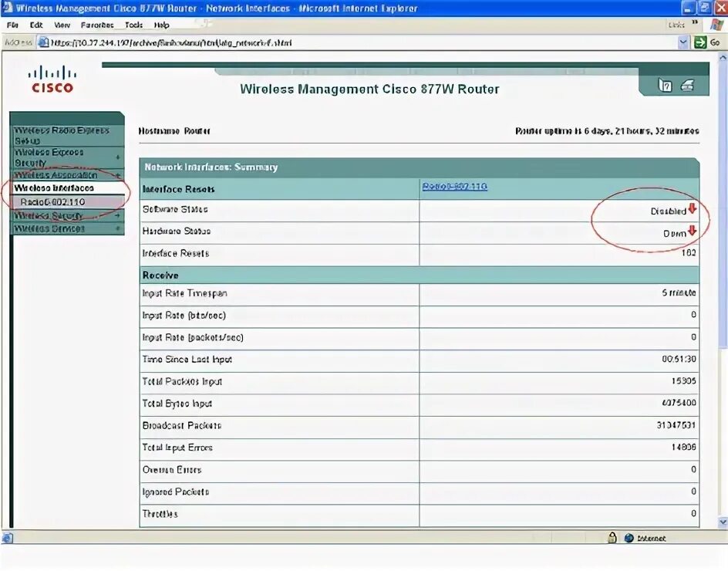Expand Wireless Express Security plus sign
Viewport: 728px width, 571px height.
(118, 157)
